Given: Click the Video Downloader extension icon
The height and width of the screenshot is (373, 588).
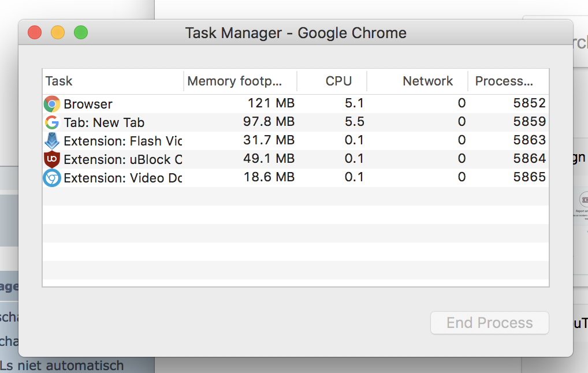Looking at the screenshot, I should (52, 178).
